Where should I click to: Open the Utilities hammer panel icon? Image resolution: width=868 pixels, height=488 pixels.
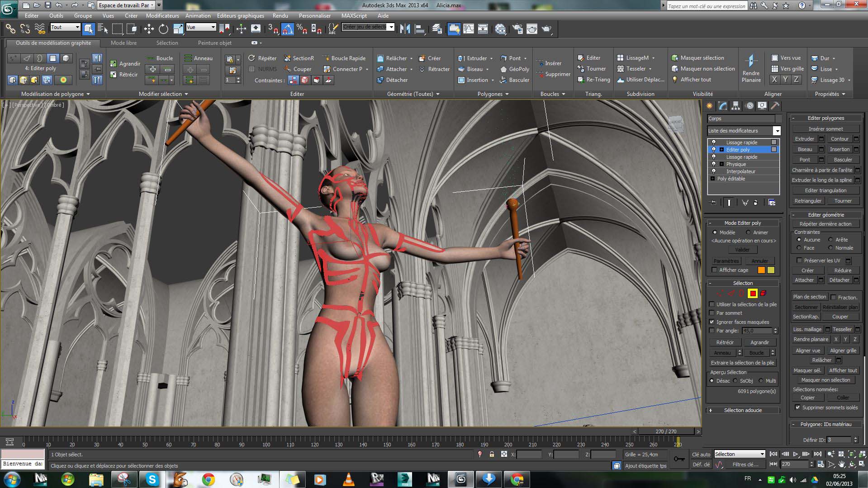click(x=775, y=106)
